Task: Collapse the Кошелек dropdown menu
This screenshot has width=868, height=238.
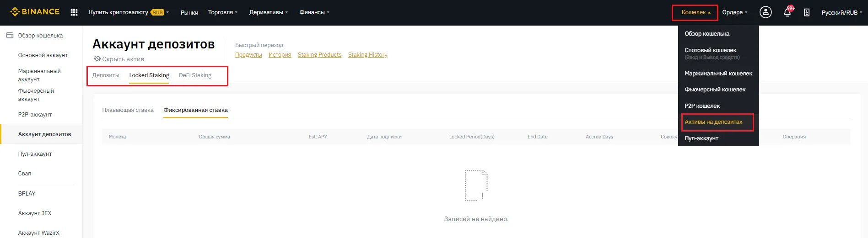Action: click(x=696, y=12)
